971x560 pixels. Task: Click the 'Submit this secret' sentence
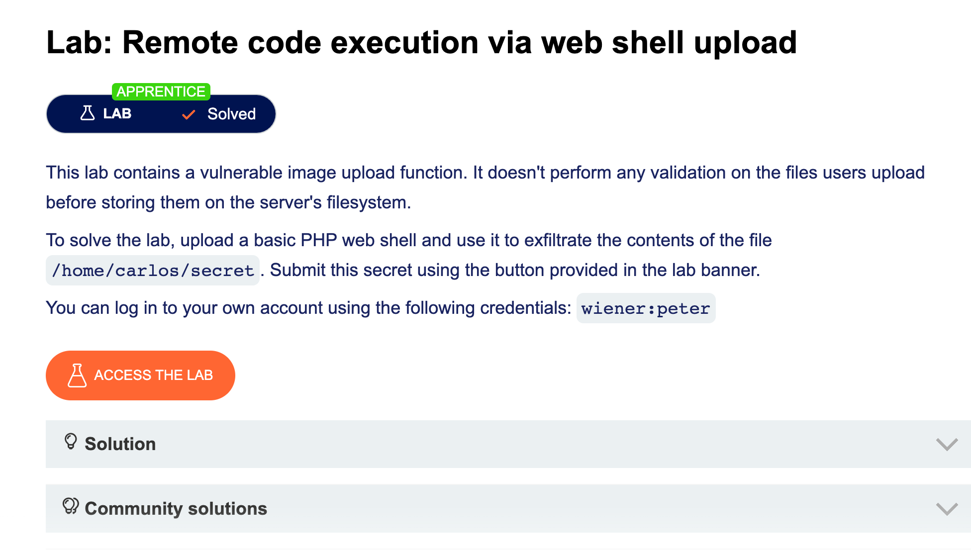click(x=515, y=270)
